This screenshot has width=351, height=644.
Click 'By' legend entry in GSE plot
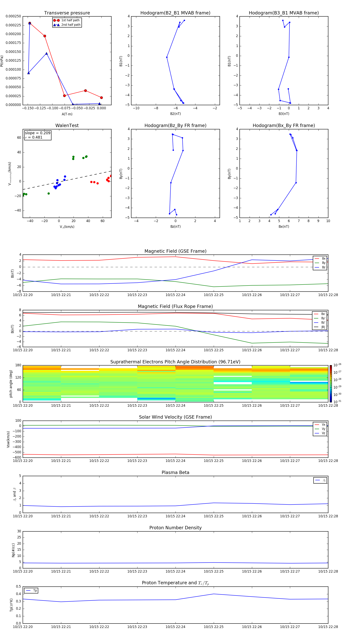(320, 263)
